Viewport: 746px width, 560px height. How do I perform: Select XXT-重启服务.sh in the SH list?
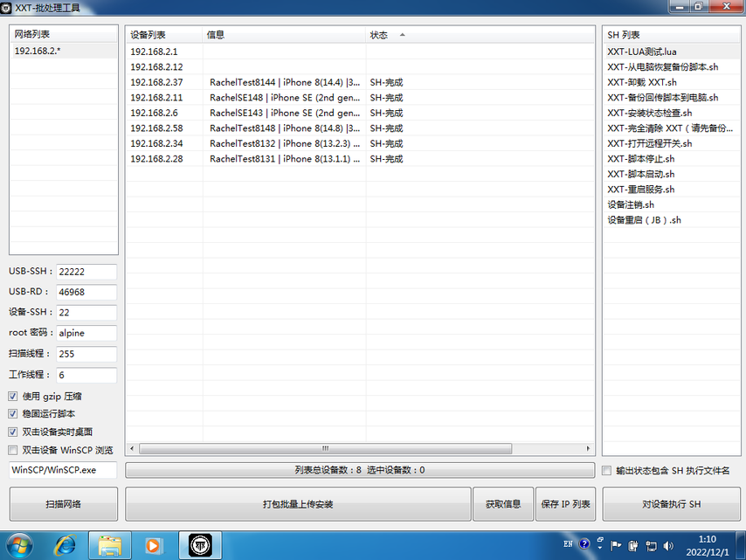[x=641, y=190]
